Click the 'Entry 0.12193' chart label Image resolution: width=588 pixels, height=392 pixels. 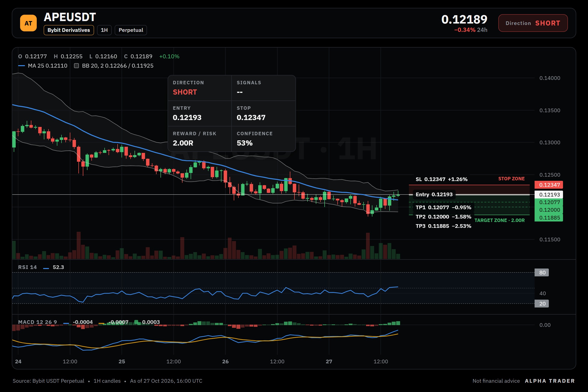pyautogui.click(x=434, y=195)
